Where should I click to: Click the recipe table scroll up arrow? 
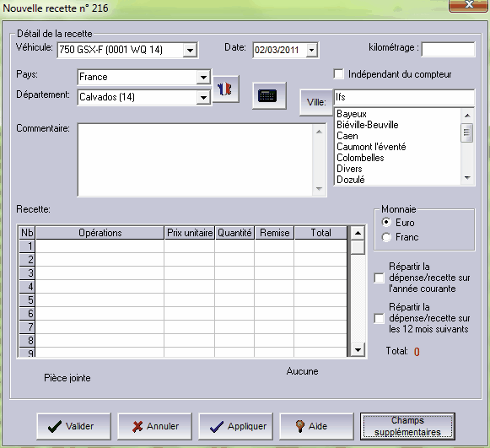[x=358, y=233]
